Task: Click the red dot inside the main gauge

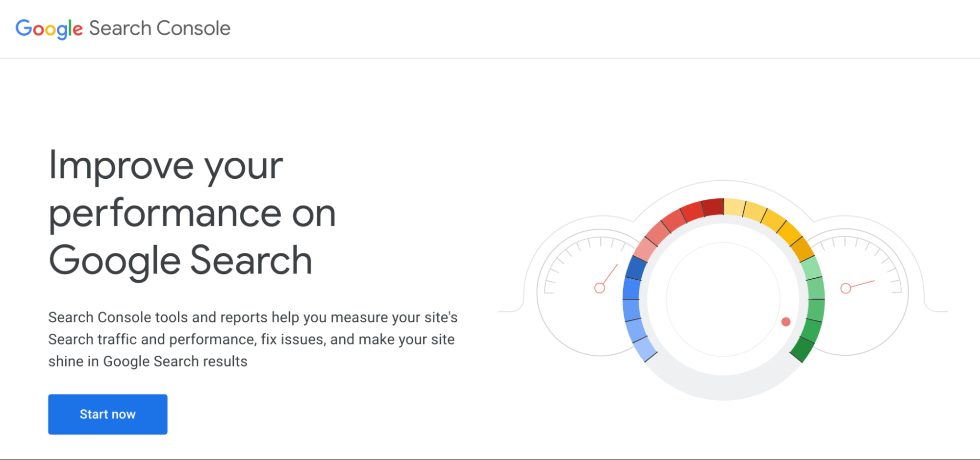Action: click(x=787, y=321)
